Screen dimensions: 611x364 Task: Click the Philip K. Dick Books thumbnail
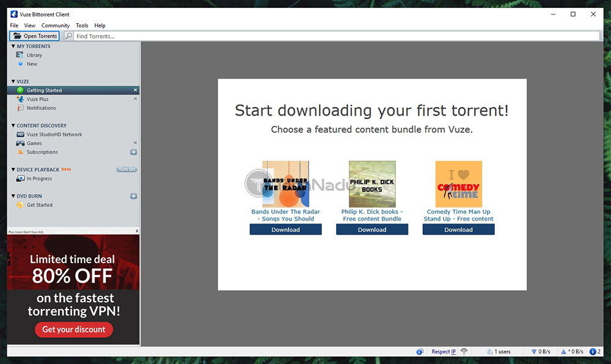[x=372, y=184]
